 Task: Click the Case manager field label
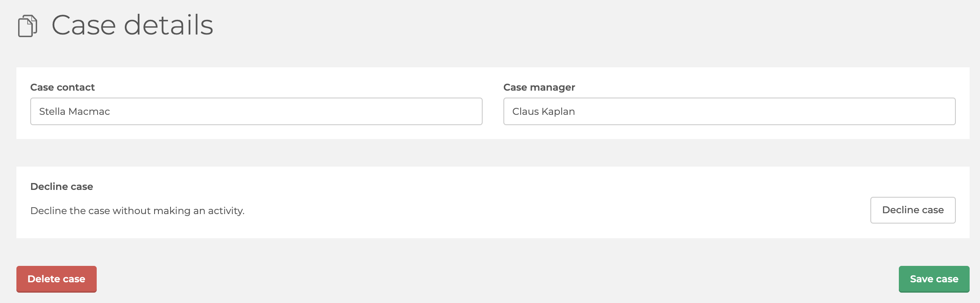[539, 87]
